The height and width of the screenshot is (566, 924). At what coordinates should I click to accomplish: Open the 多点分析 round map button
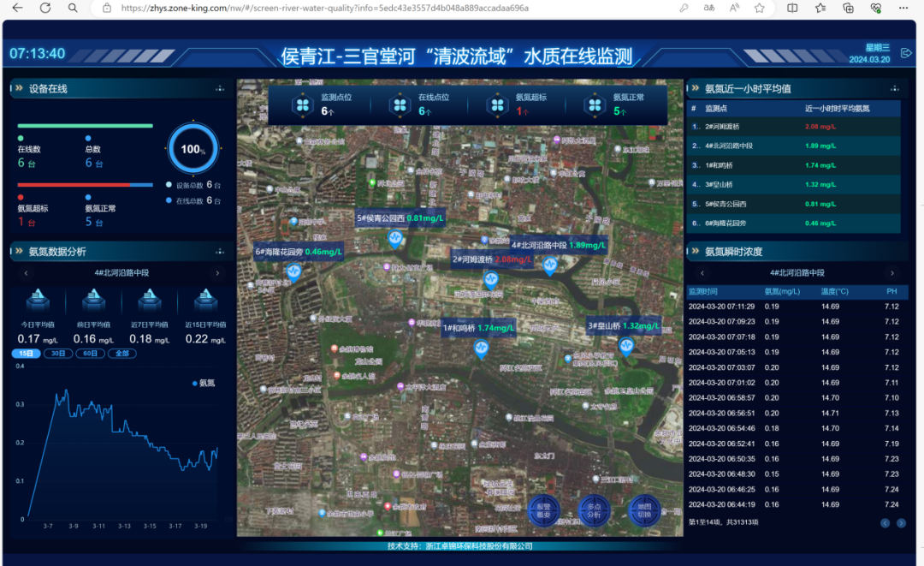pyautogui.click(x=594, y=509)
